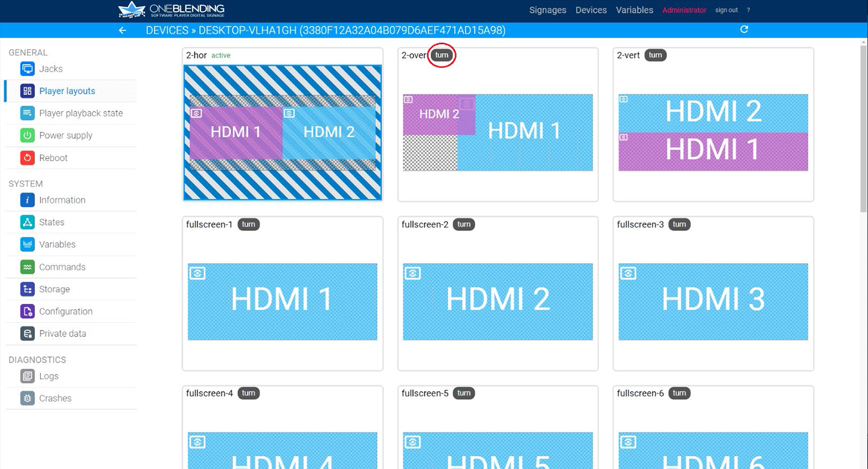Click the Private data icon

coord(27,334)
